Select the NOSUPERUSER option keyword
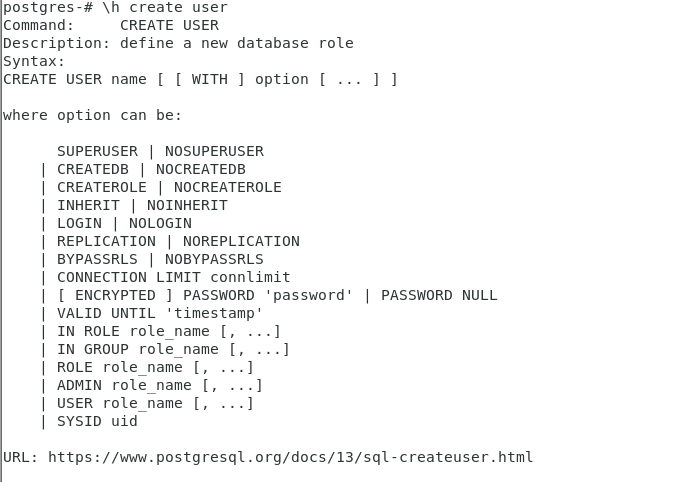Image resolution: width=679 pixels, height=482 pixels. tap(214, 151)
